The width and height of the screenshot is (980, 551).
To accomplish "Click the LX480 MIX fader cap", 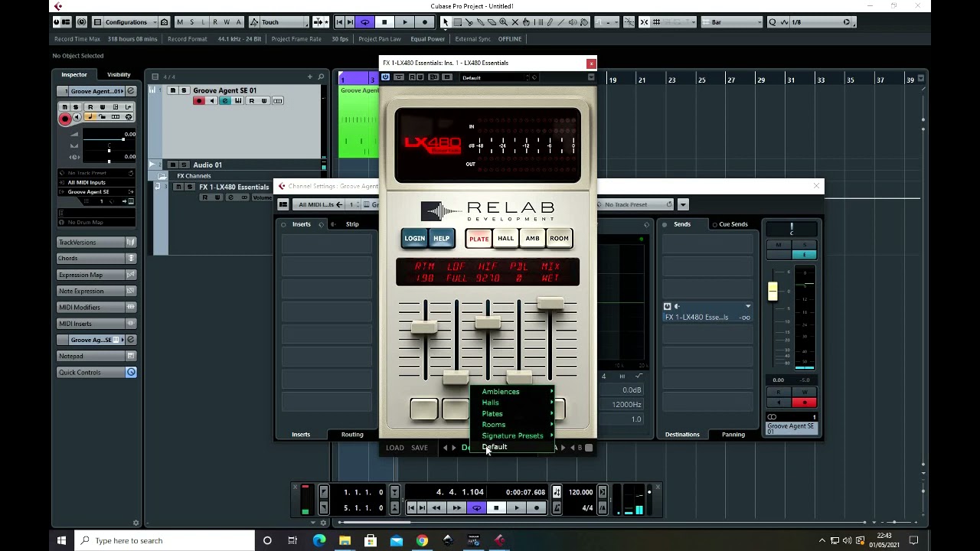I will coord(550,305).
